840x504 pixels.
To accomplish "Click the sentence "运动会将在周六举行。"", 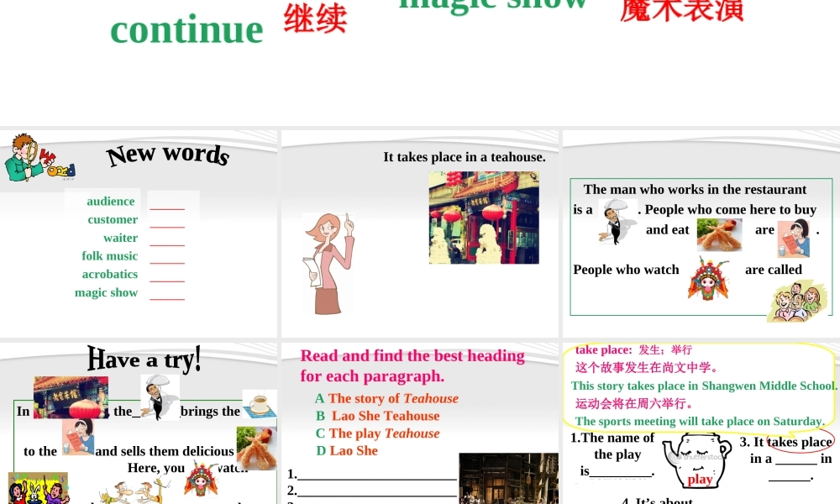I will (x=634, y=404).
